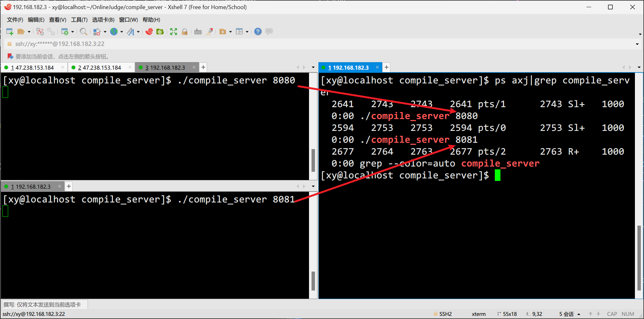Create a new session with the new session icon
644x319 pixels.
pyautogui.click(x=10, y=31)
